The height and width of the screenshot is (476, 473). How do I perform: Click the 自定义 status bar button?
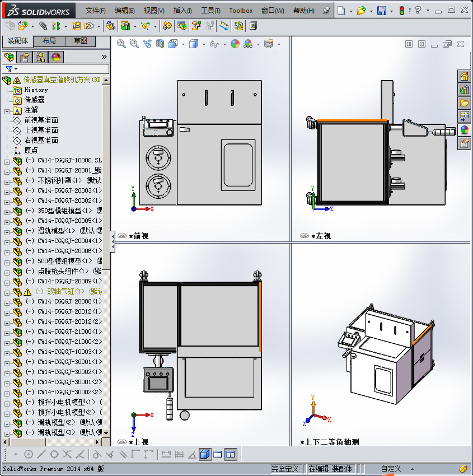click(391, 469)
